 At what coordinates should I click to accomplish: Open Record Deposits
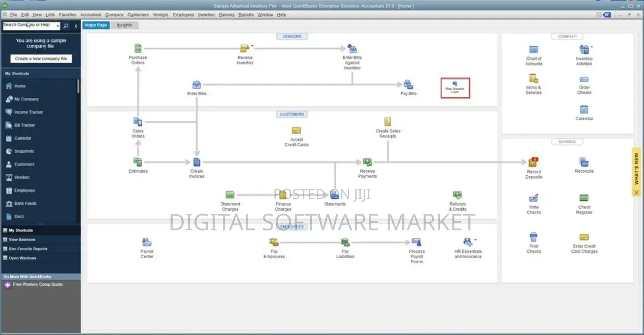(x=533, y=162)
